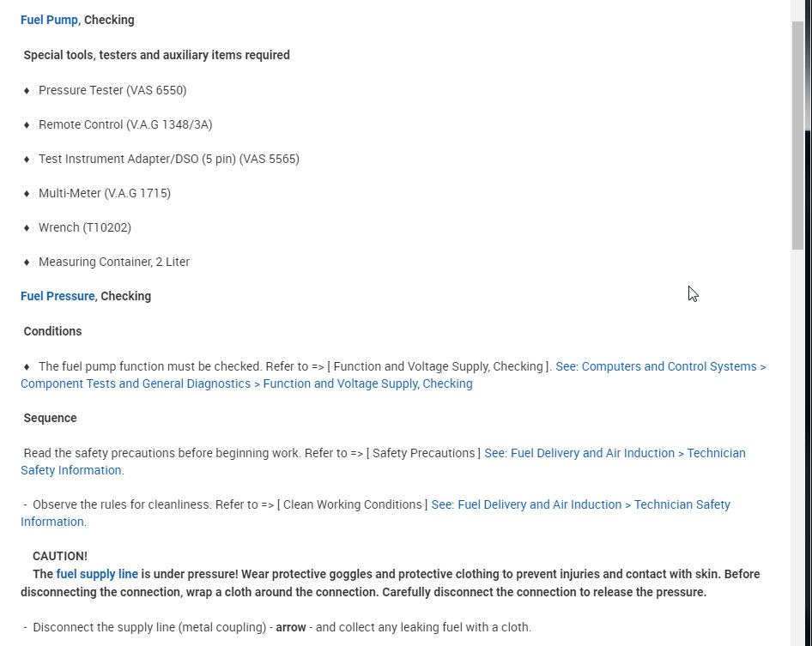
Task: Click the 'fuel supply line' link in the caution
Action: (x=97, y=574)
